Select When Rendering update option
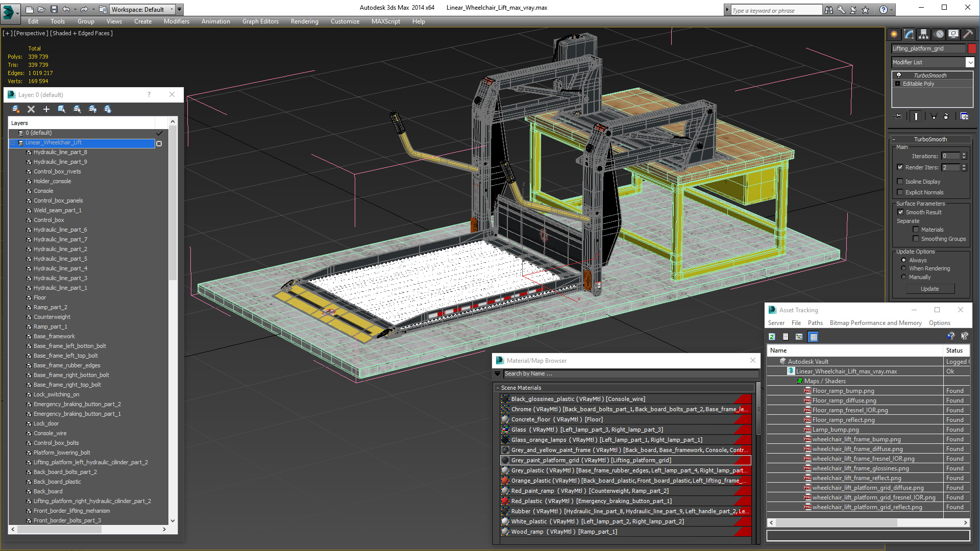This screenshot has width=980, height=551. point(903,268)
